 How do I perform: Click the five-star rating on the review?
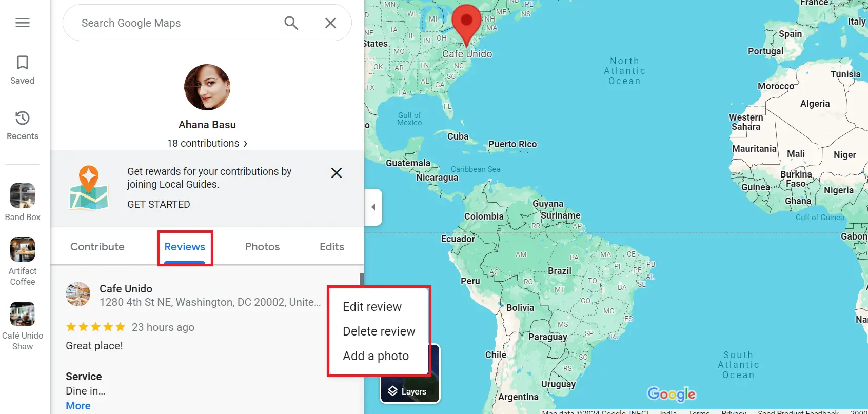[x=95, y=327]
